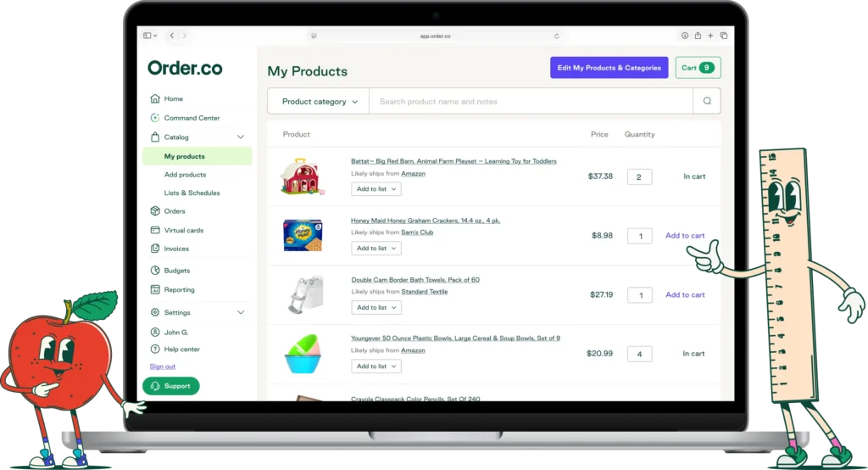Open the Home icon in sidebar
This screenshot has height=470, width=868.
(x=155, y=98)
